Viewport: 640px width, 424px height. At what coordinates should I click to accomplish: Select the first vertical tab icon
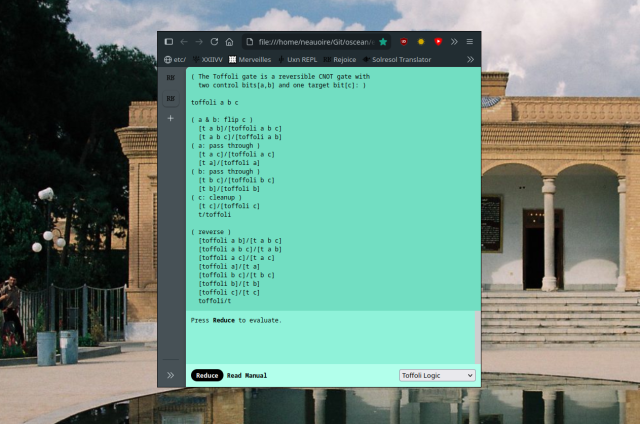[x=171, y=78]
